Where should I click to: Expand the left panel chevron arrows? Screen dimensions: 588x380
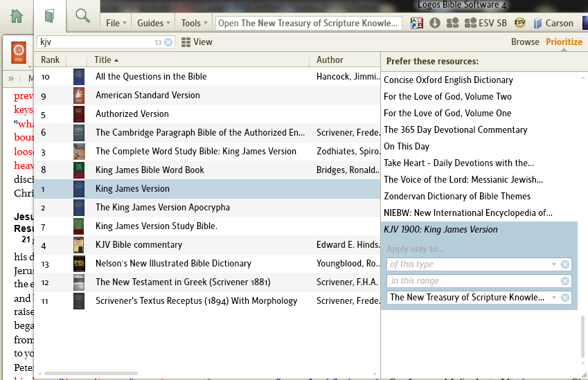click(11, 78)
